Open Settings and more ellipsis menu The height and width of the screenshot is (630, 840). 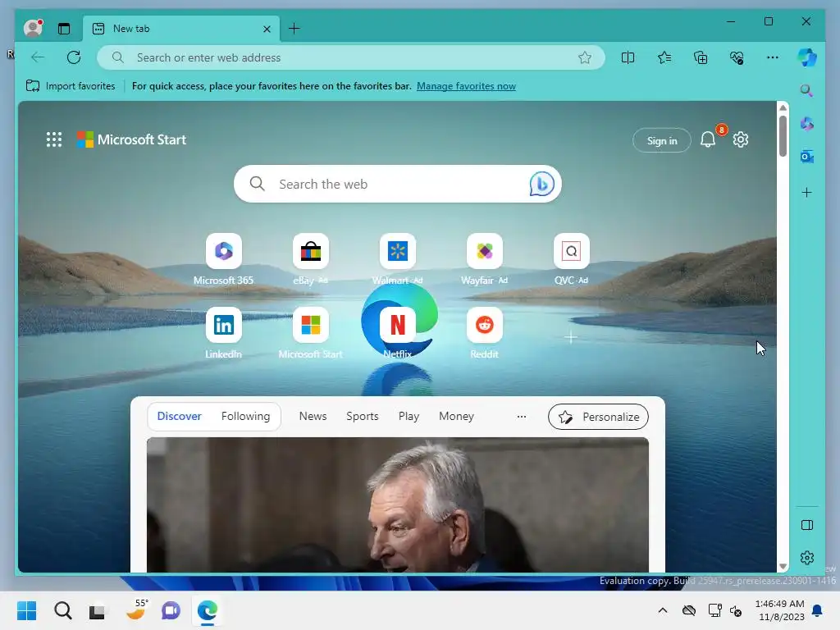coord(773,57)
